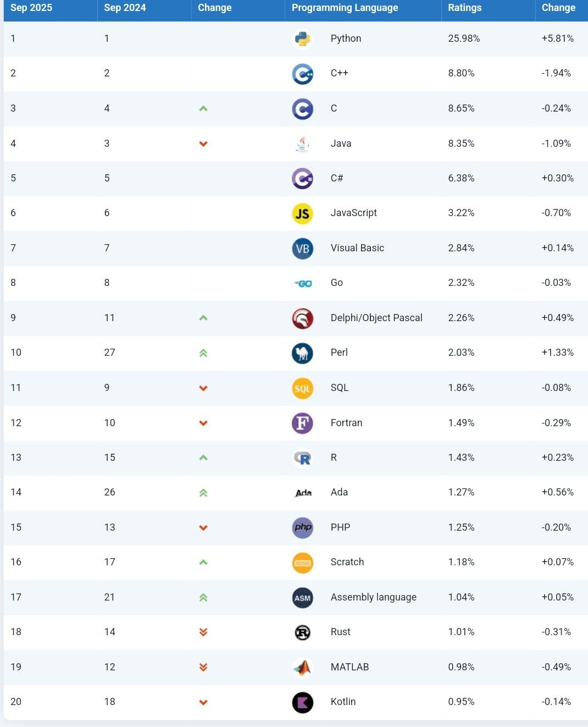Click the Ratings column header

coord(464,8)
